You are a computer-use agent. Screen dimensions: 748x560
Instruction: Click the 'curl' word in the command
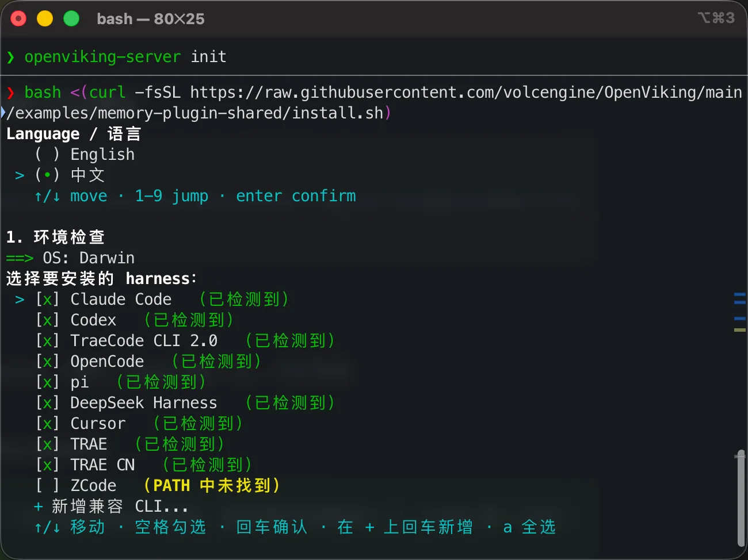pos(107,93)
